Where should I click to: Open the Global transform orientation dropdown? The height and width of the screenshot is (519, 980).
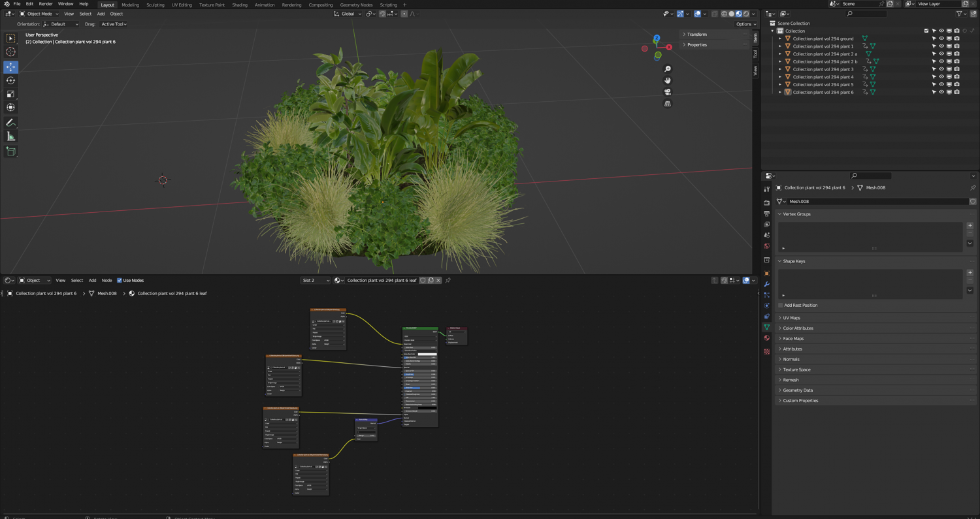point(347,14)
